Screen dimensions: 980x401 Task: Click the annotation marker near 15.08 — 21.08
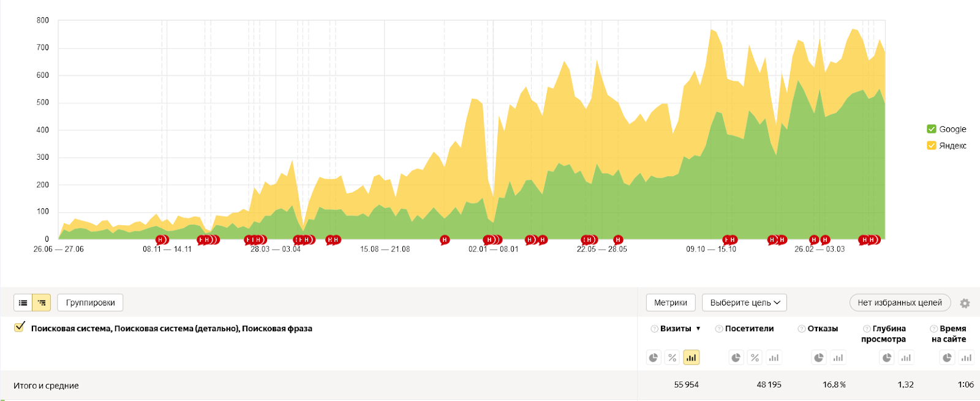pyautogui.click(x=445, y=240)
